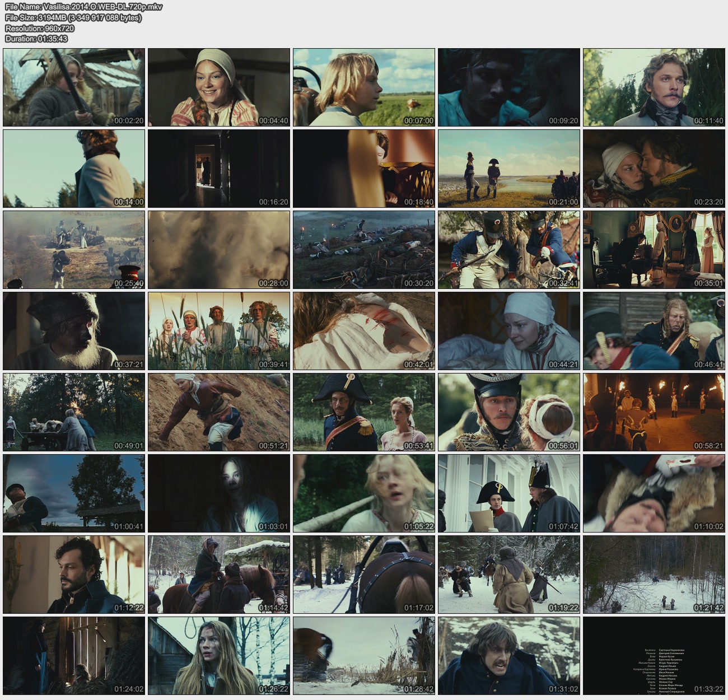Image resolution: width=728 pixels, height=700 pixels.
Task: Click the File Name text line
Action: [x=83, y=7]
